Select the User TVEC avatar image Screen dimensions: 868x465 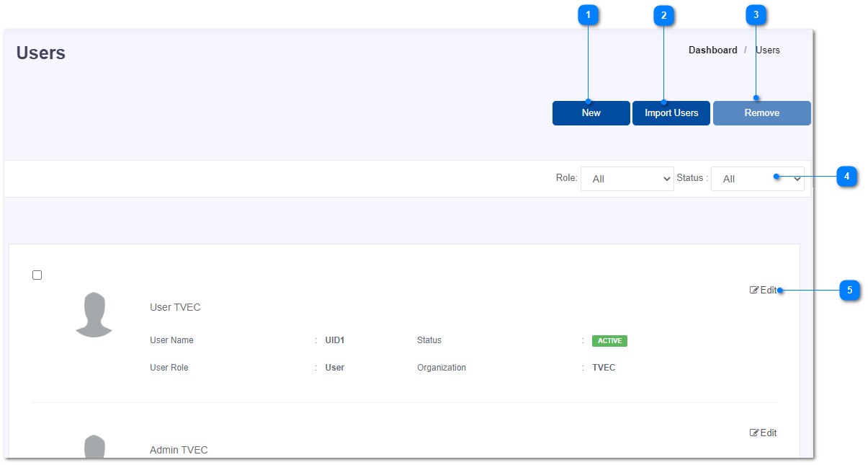[94, 315]
